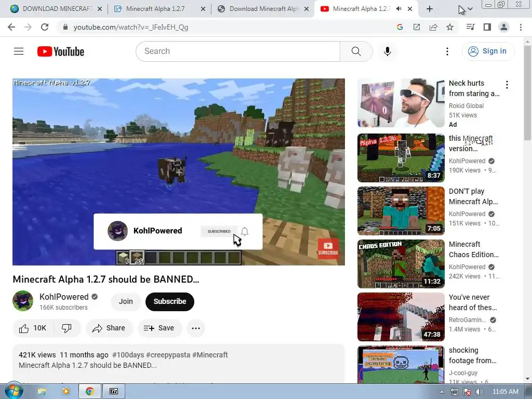
Task: Click #100days hashtag
Action: (128, 355)
